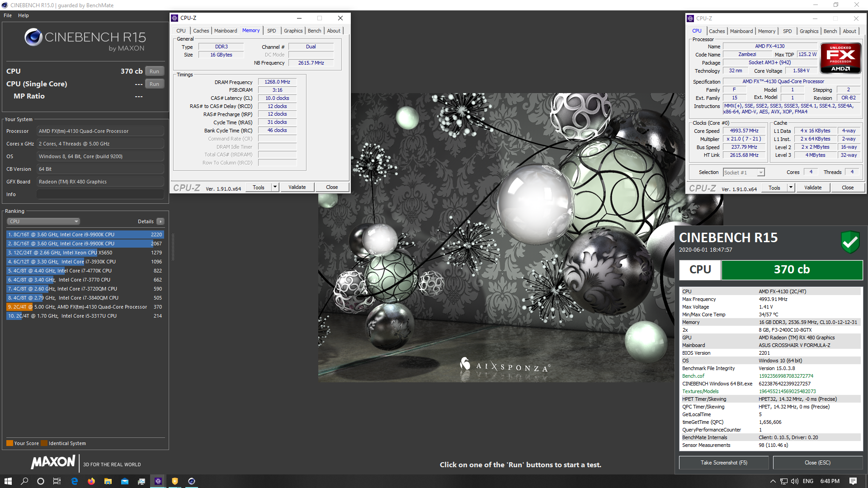Open File Explorer folder icon
Viewport: 868px width, 488px height.
(108, 481)
